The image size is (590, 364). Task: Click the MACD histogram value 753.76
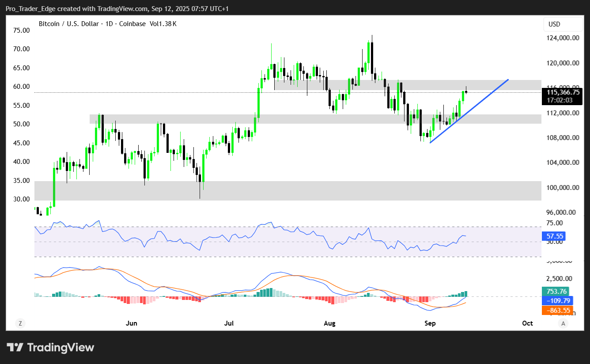point(556,291)
